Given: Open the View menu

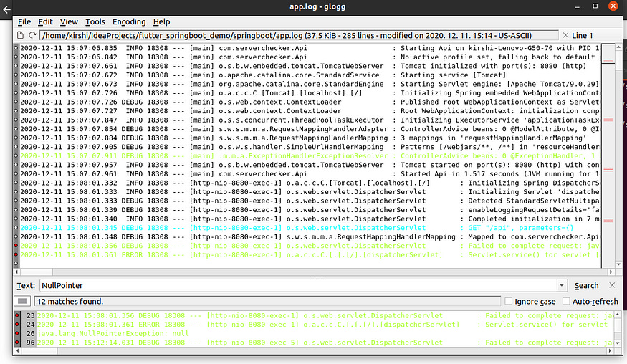Looking at the screenshot, I should tap(69, 21).
